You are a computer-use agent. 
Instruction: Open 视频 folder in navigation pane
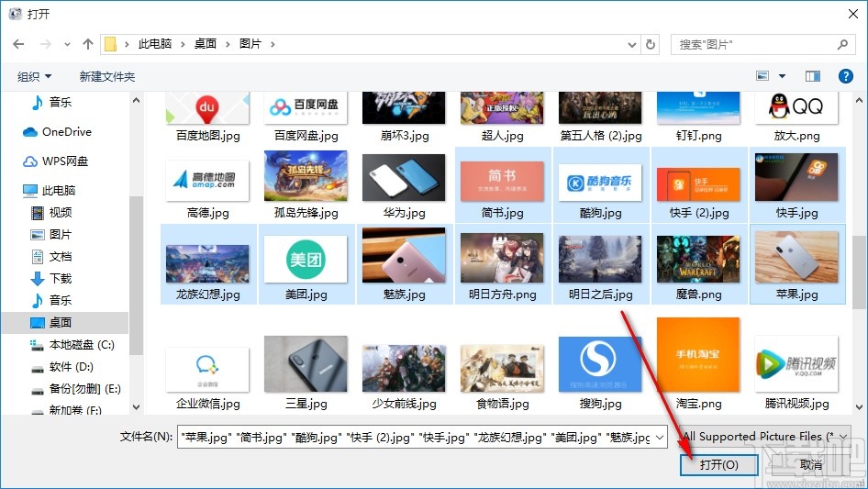tap(51, 212)
